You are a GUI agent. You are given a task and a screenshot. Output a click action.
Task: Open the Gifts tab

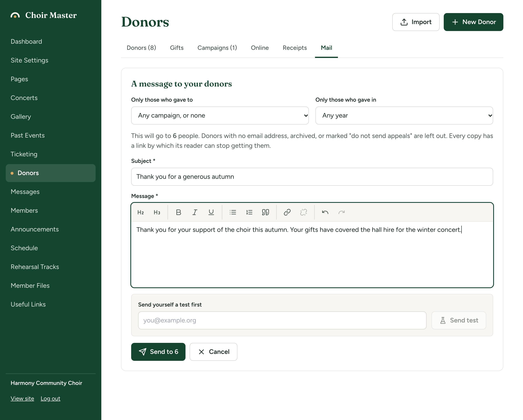click(177, 48)
